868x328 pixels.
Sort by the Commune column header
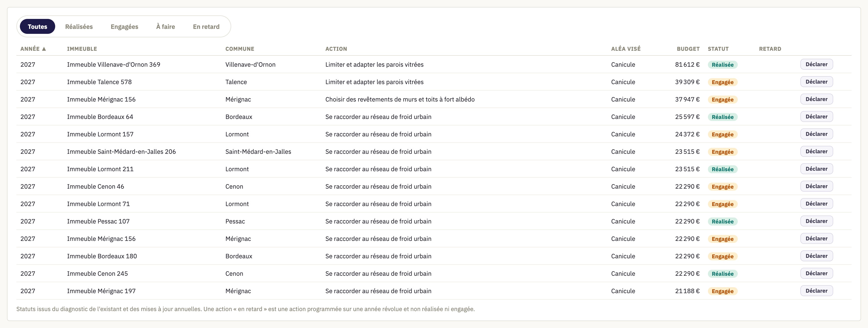click(240, 49)
